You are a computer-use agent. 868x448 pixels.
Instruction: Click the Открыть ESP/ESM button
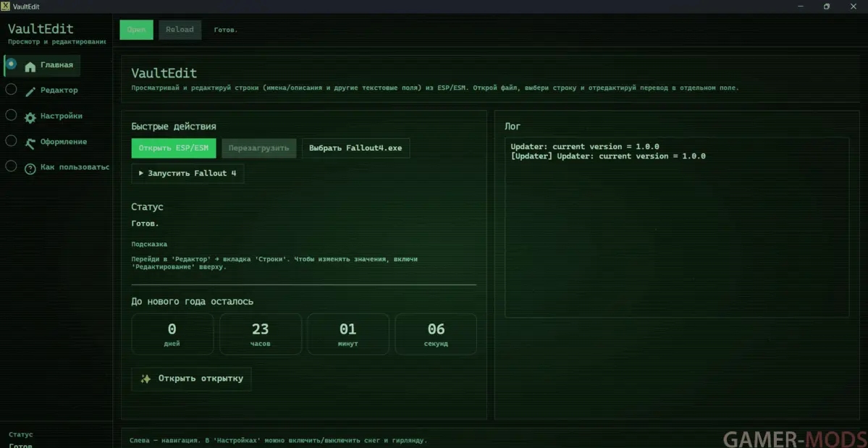174,148
